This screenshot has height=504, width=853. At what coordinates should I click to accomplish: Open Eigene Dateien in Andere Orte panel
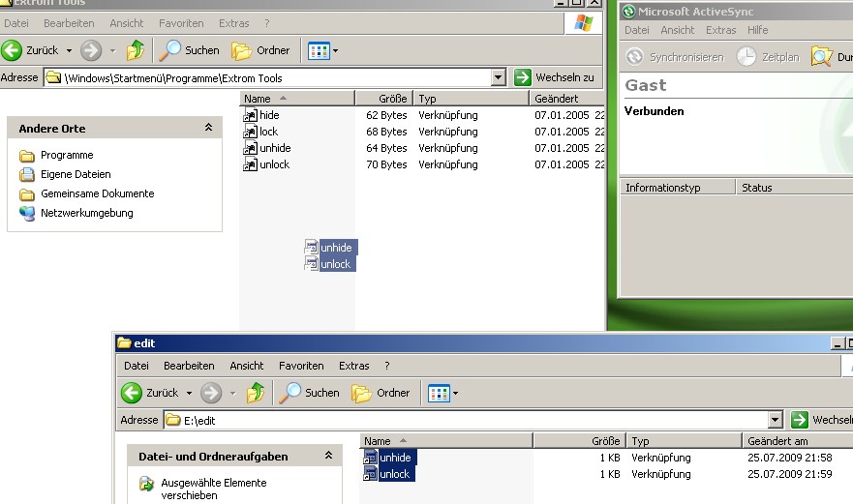[75, 174]
